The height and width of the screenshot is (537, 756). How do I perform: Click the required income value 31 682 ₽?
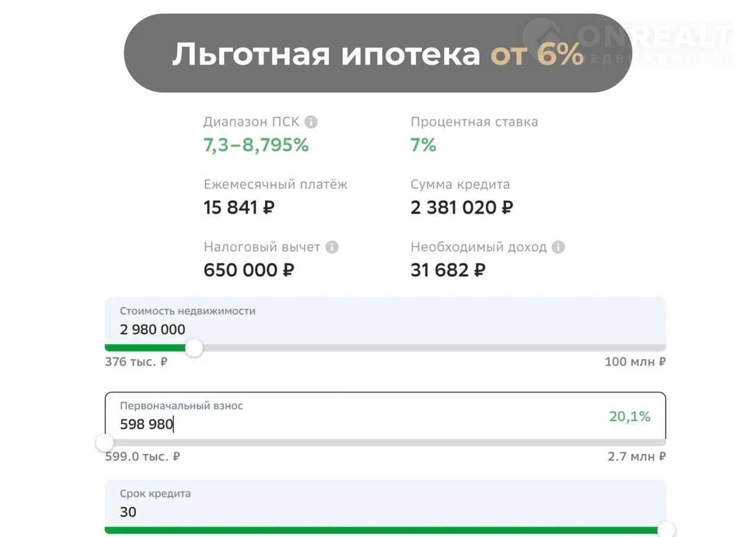pyautogui.click(x=448, y=271)
